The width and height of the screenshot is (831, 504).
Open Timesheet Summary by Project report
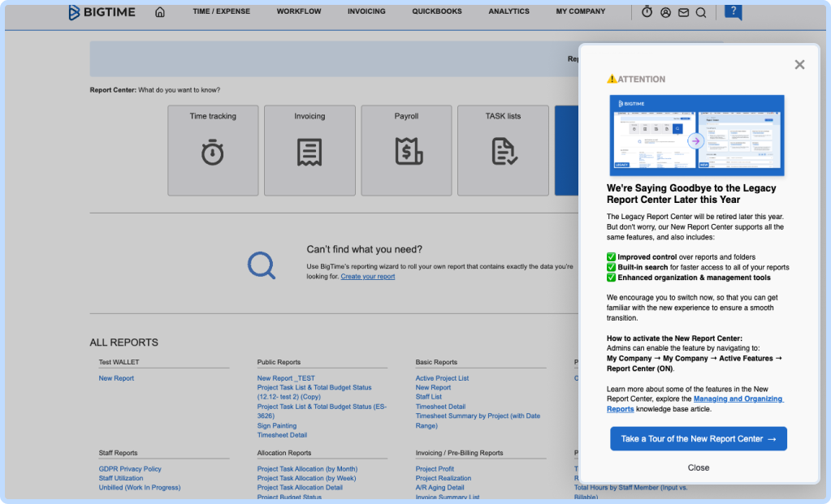[x=478, y=421]
